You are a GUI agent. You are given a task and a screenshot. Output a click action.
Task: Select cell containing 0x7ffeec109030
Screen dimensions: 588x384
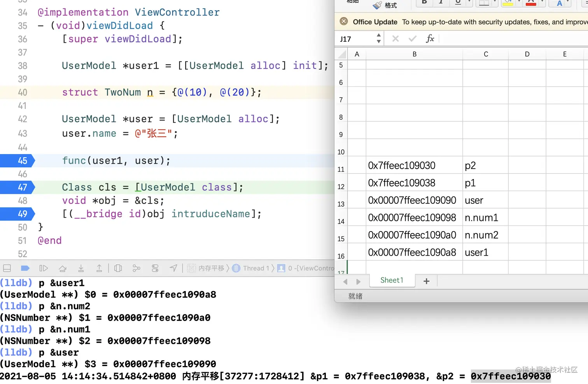click(415, 165)
